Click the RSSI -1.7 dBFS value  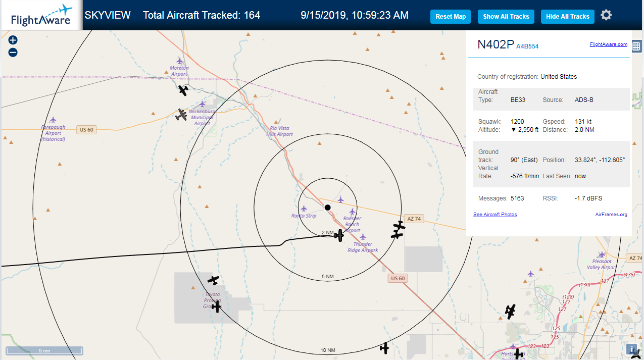coord(588,198)
